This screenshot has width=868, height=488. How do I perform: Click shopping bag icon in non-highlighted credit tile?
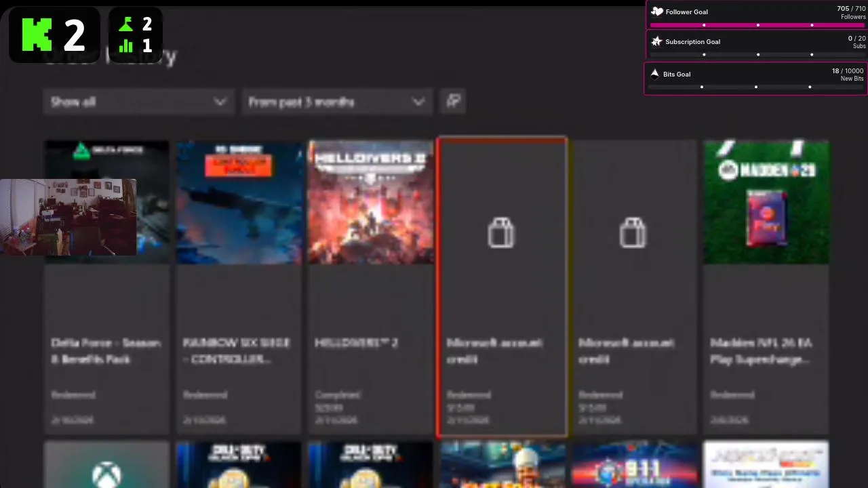[x=633, y=232]
